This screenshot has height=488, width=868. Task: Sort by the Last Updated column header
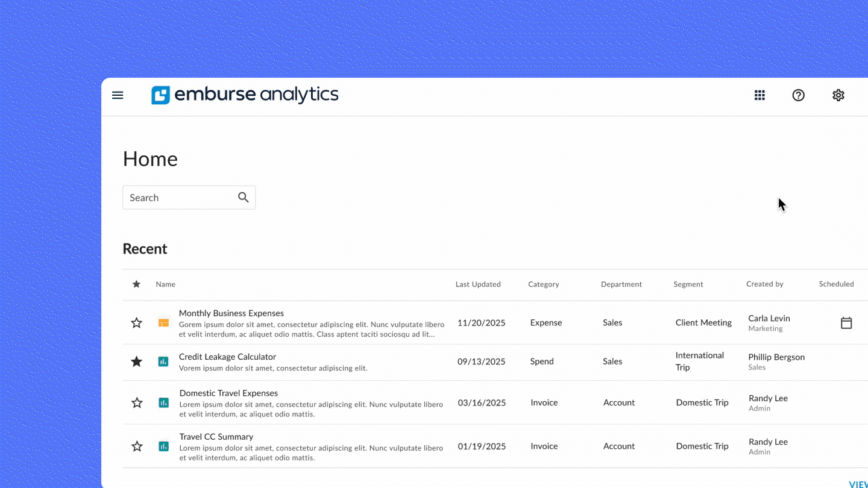point(478,284)
